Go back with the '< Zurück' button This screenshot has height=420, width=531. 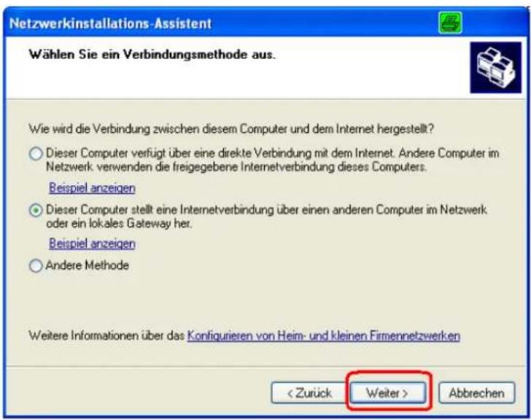click(309, 393)
